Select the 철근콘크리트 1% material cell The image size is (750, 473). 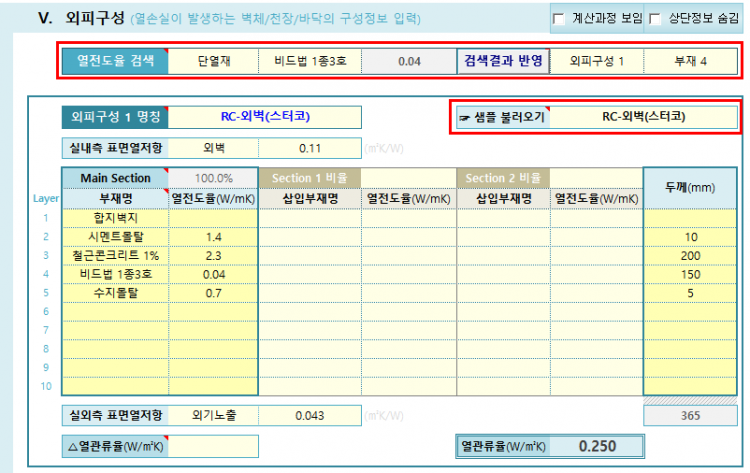coord(115,255)
